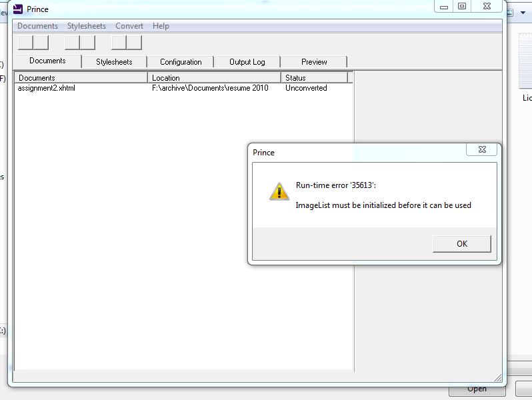Switch to the Stylesheets tab
The image size is (532, 400).
click(x=114, y=62)
